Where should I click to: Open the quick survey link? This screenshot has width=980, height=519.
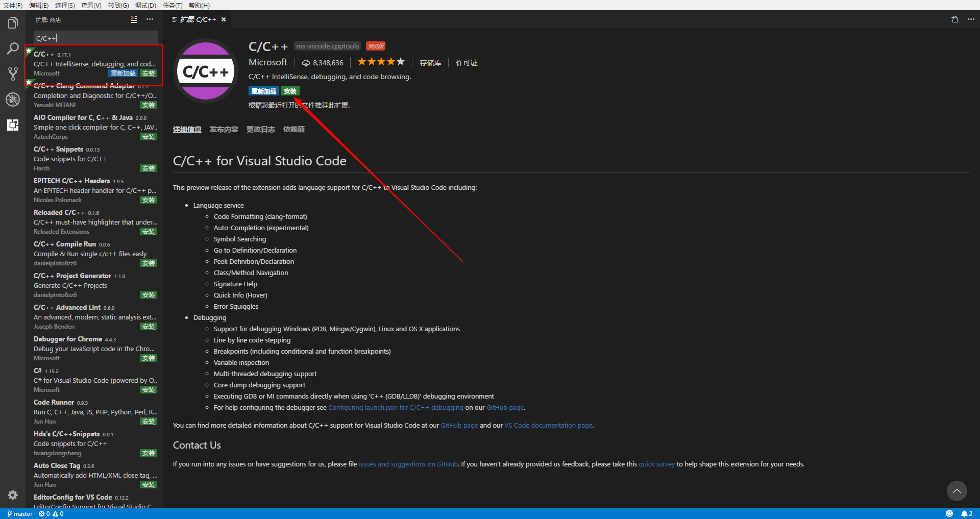656,464
